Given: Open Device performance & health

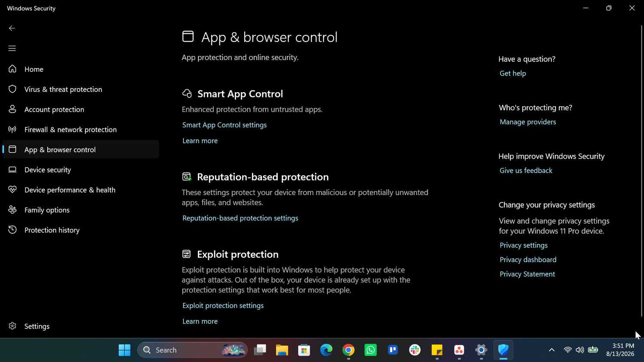Looking at the screenshot, I should pyautogui.click(x=81, y=190).
